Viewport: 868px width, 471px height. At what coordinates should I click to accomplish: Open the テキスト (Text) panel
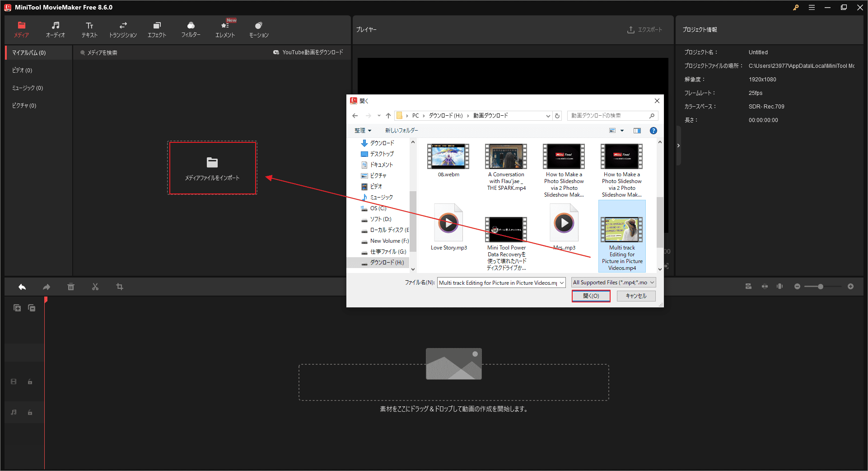point(89,29)
